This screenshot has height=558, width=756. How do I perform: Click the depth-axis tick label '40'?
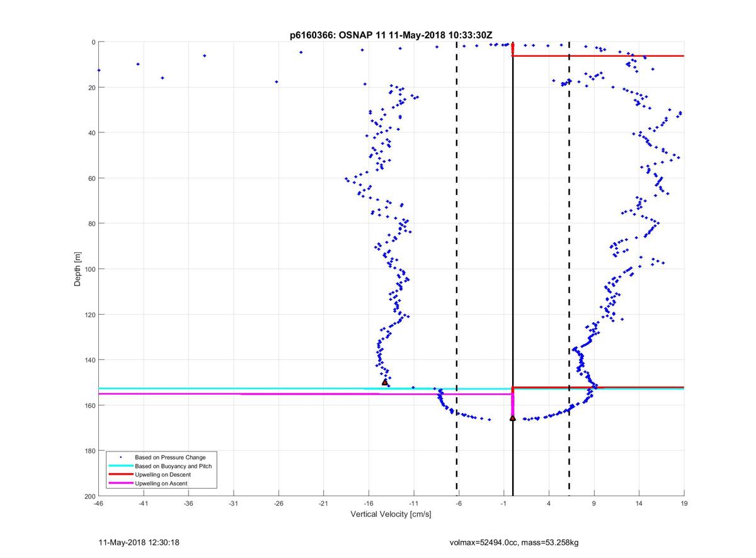pos(91,133)
